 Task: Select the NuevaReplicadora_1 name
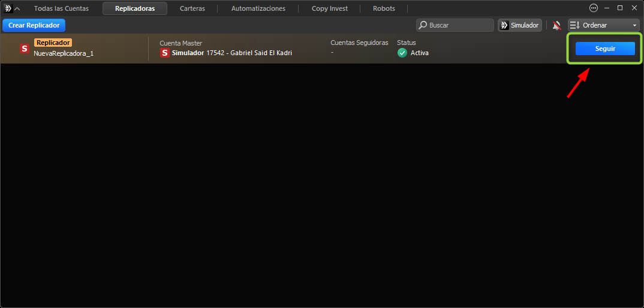coord(64,53)
